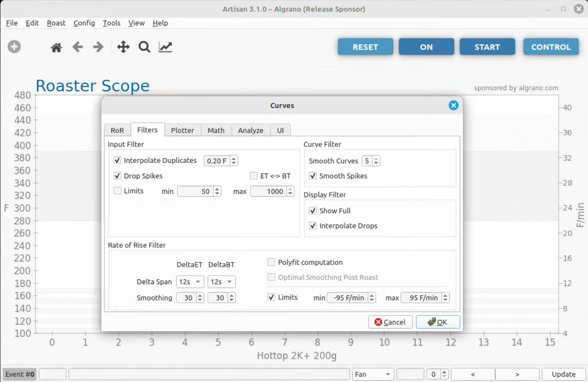Open the View menu
This screenshot has height=382, width=588.
136,23
